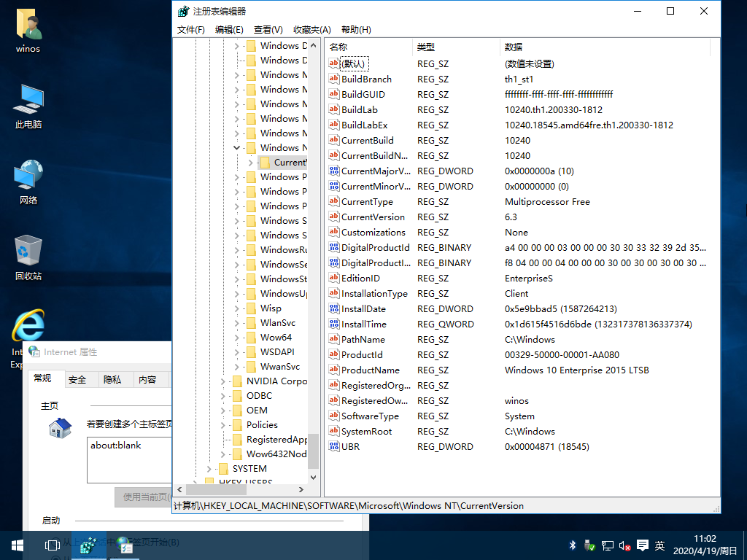Click the tree vertical scrollbar down arrow
The image size is (747, 560).
313,477
